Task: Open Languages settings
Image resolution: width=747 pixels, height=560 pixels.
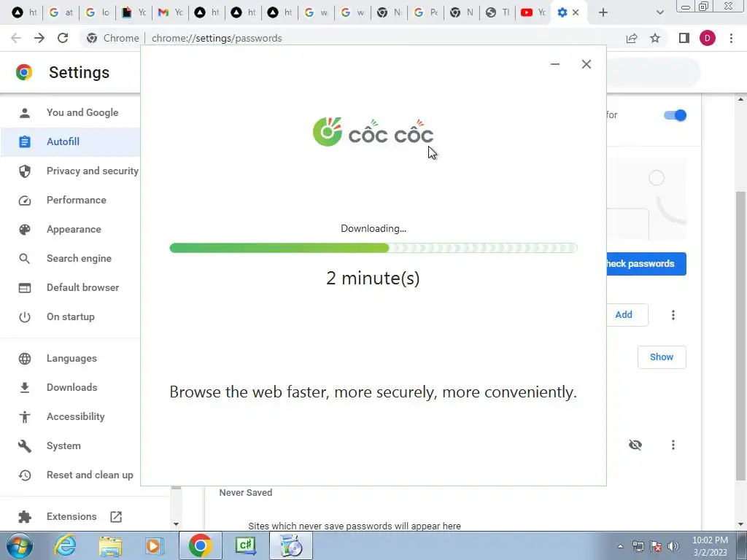Action: 71,359
